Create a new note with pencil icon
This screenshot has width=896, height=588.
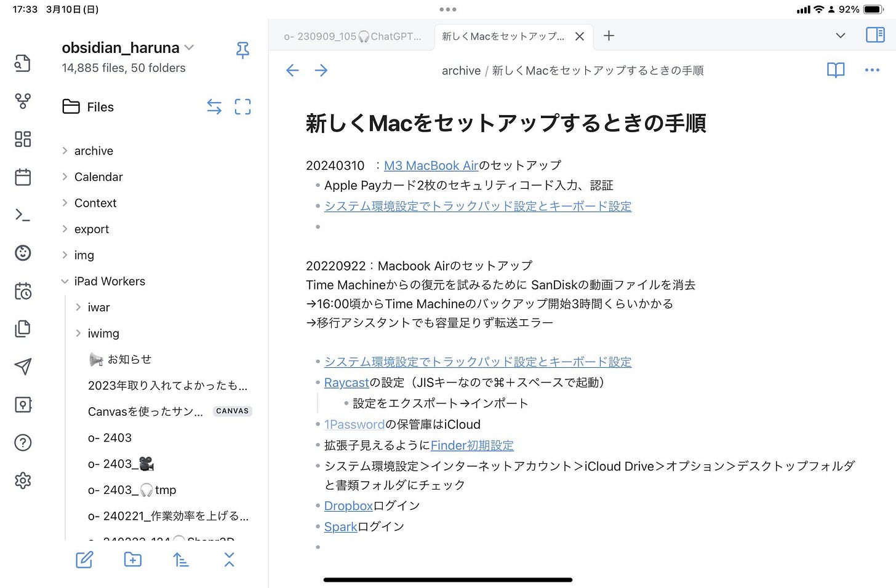click(84, 560)
